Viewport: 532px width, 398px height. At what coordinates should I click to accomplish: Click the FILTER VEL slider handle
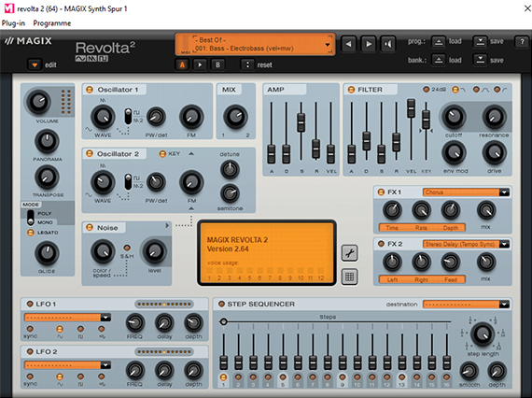(411, 108)
